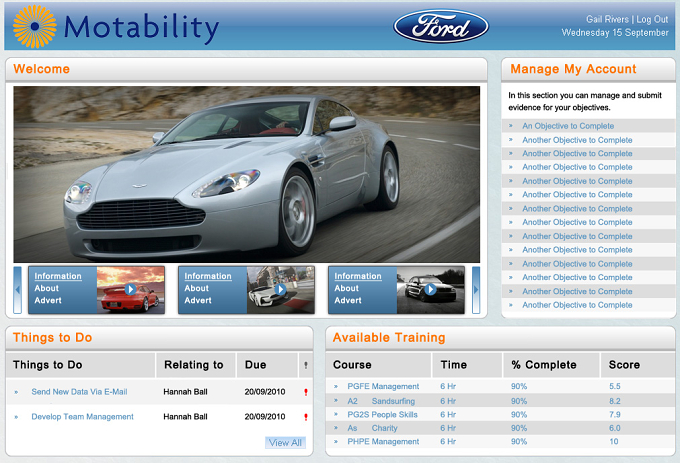Click the Ford oval logo
The width and height of the screenshot is (680, 463).
(x=441, y=26)
